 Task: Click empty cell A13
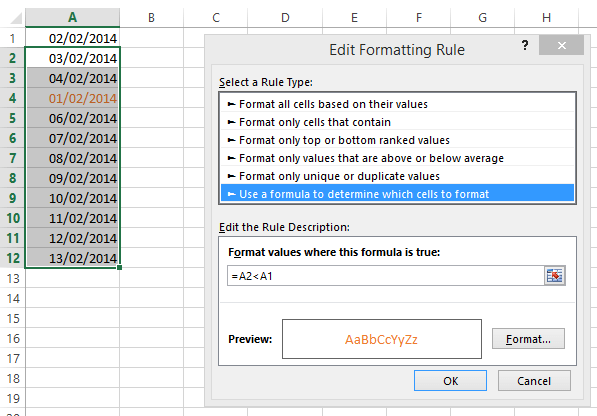(72, 279)
